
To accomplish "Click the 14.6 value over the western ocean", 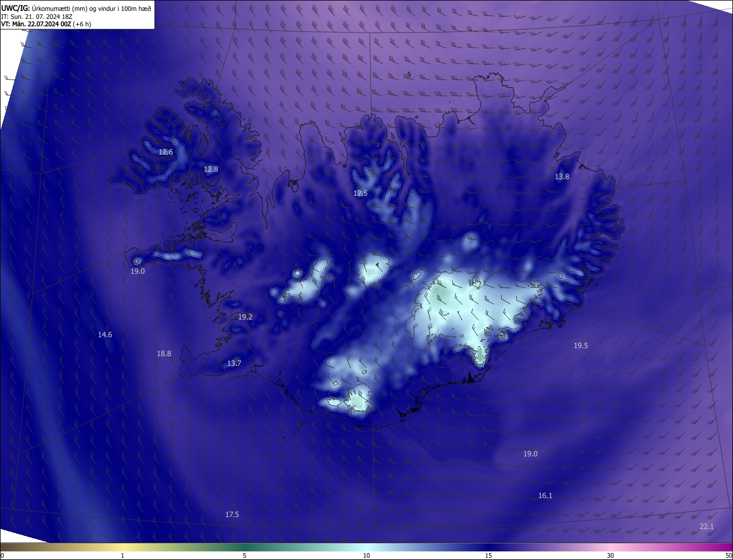I will point(105,335).
